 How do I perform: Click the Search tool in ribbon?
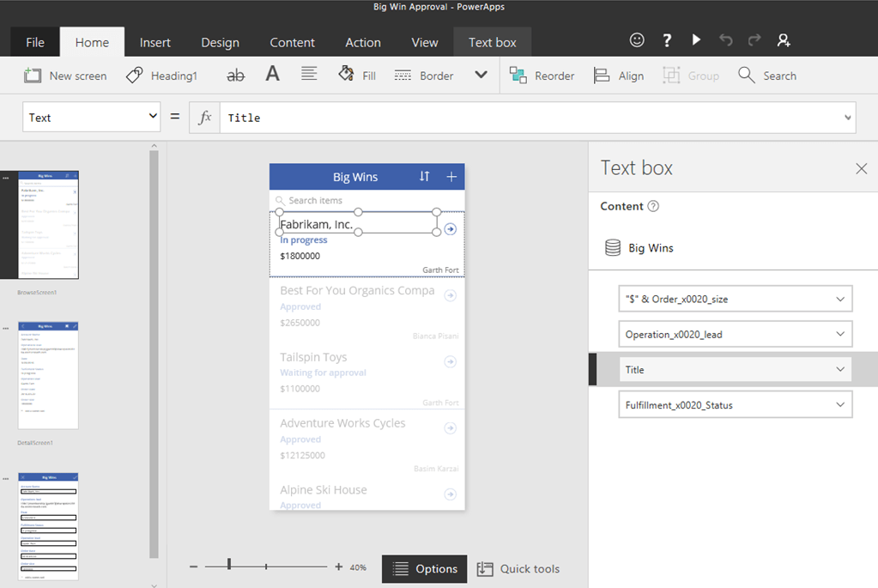(x=767, y=76)
